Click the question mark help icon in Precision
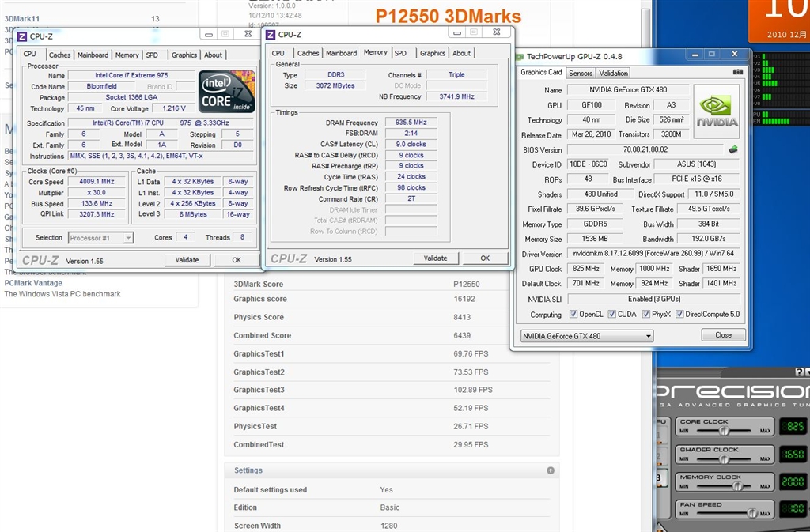This screenshot has width=810, height=532. point(799,372)
